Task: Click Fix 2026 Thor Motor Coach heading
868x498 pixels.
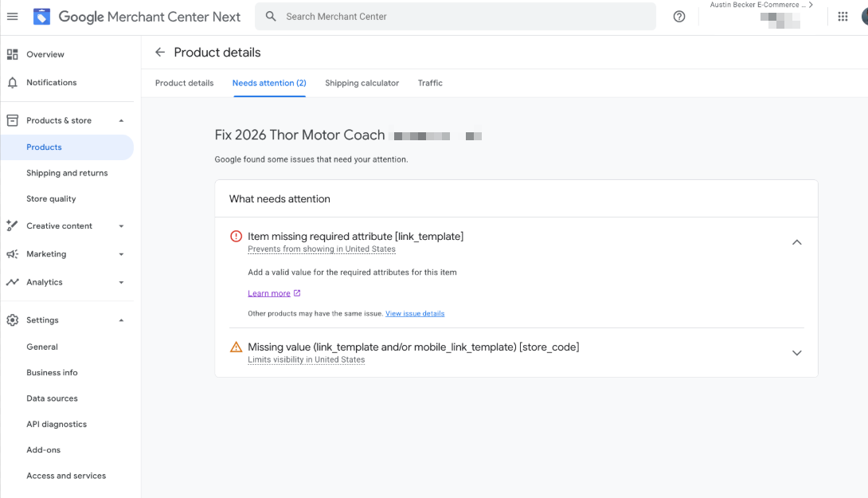Action: tap(299, 135)
